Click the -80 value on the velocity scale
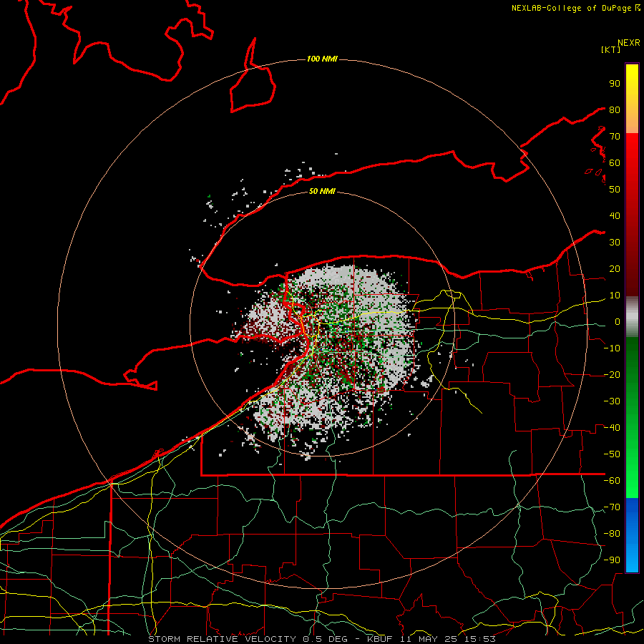The width and height of the screenshot is (644, 644). tap(612, 534)
